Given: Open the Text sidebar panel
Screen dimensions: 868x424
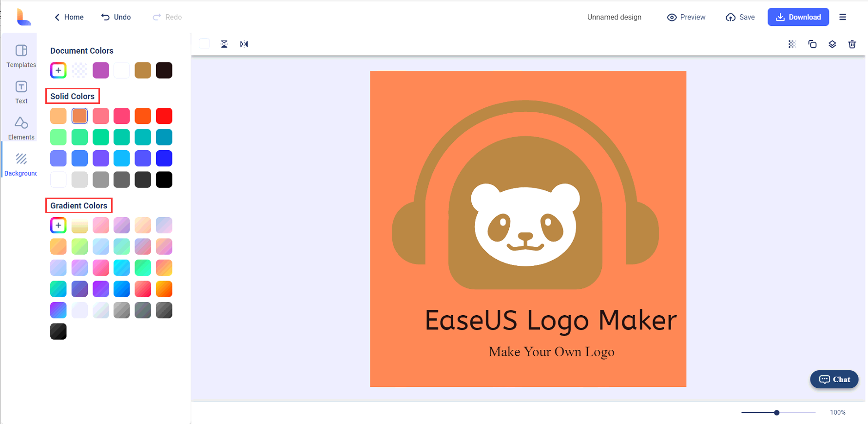Looking at the screenshot, I should (21, 92).
